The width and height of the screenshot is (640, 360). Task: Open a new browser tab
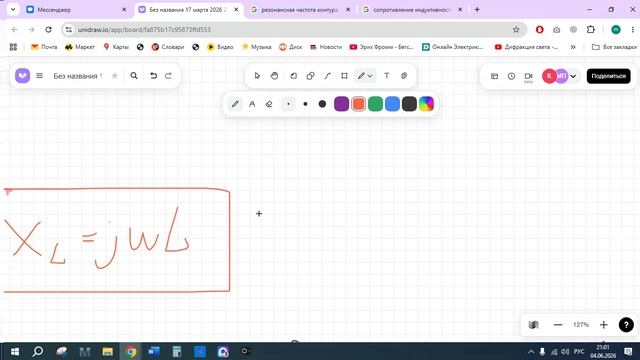click(477, 9)
